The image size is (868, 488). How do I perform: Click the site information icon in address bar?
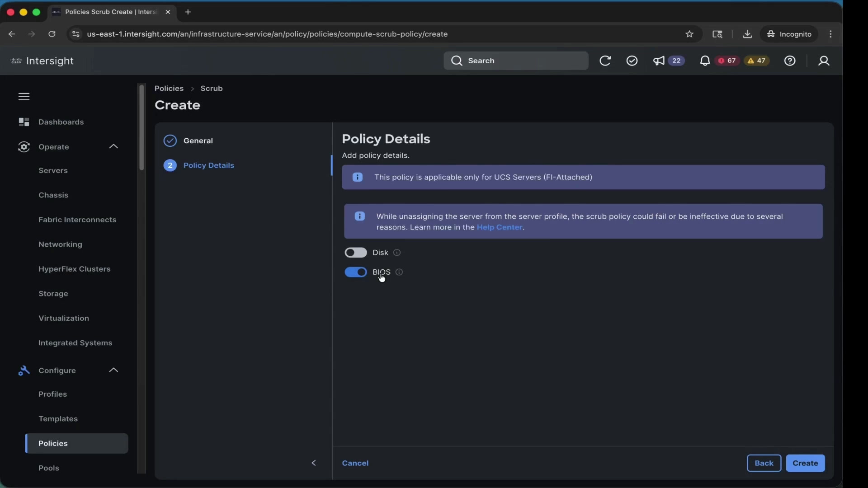point(76,34)
